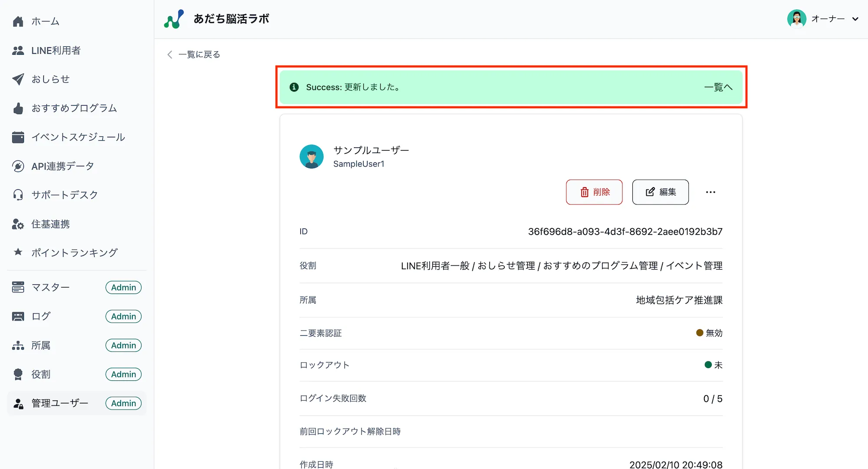Click the ポイントランキング star icon
The image size is (868, 469).
[x=18, y=252]
